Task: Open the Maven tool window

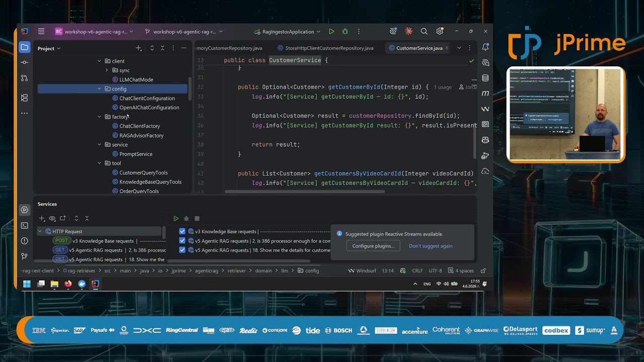Action: 485,94
